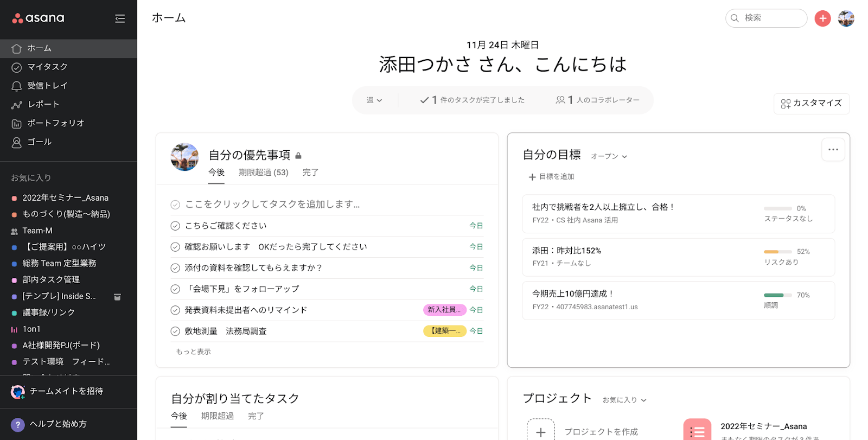Viewport: 868px width, 440px height.
Task: Select 今後 tab in 自分の優先事項
Action: 216,173
